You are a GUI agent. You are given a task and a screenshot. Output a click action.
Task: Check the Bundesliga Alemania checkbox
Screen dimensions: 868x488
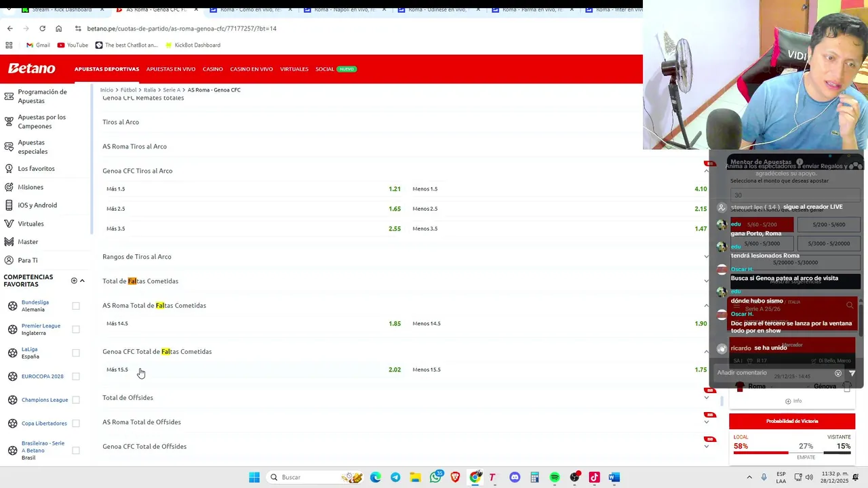tap(76, 306)
